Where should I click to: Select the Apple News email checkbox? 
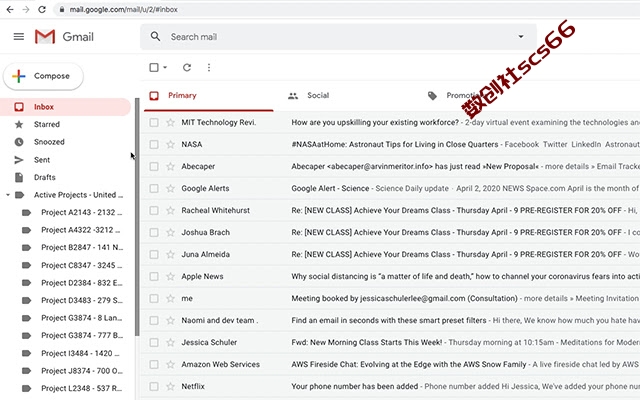pyautogui.click(x=154, y=277)
